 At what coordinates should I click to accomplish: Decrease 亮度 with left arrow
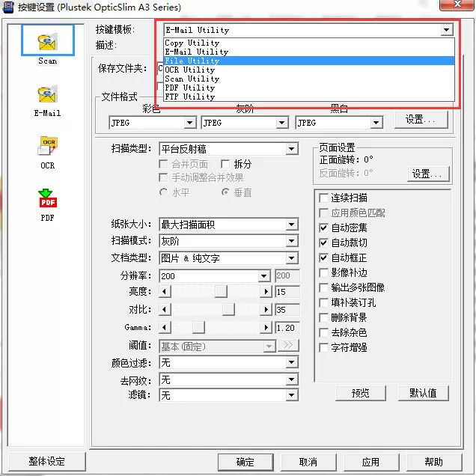pyautogui.click(x=165, y=292)
